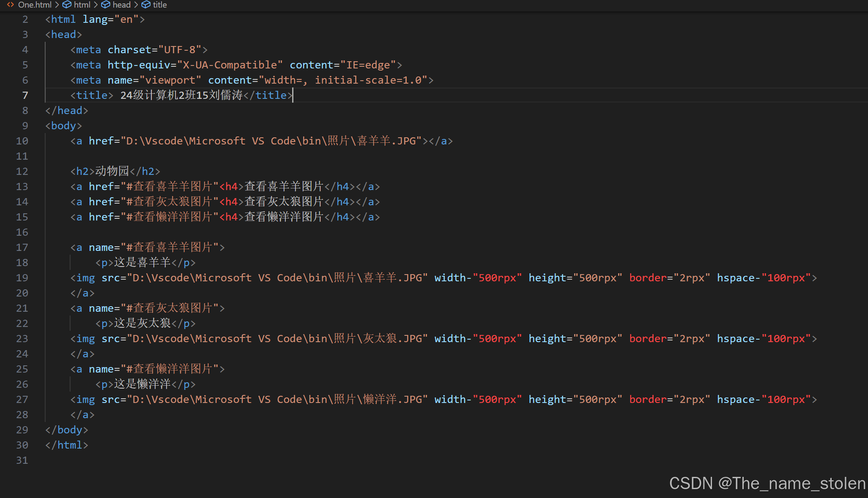Click the title text 24级计算机2班15刘儒涛
Viewport: 868px width, 498px height.
(x=182, y=95)
